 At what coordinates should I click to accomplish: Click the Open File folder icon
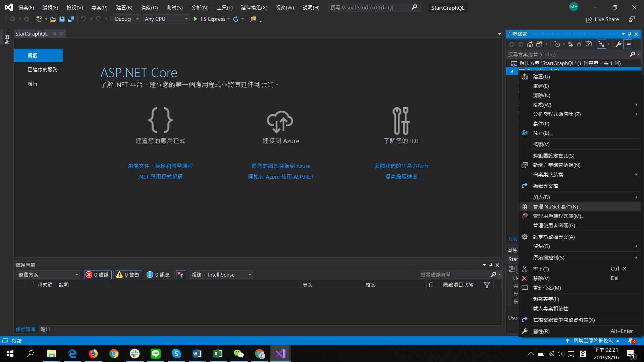point(53,19)
